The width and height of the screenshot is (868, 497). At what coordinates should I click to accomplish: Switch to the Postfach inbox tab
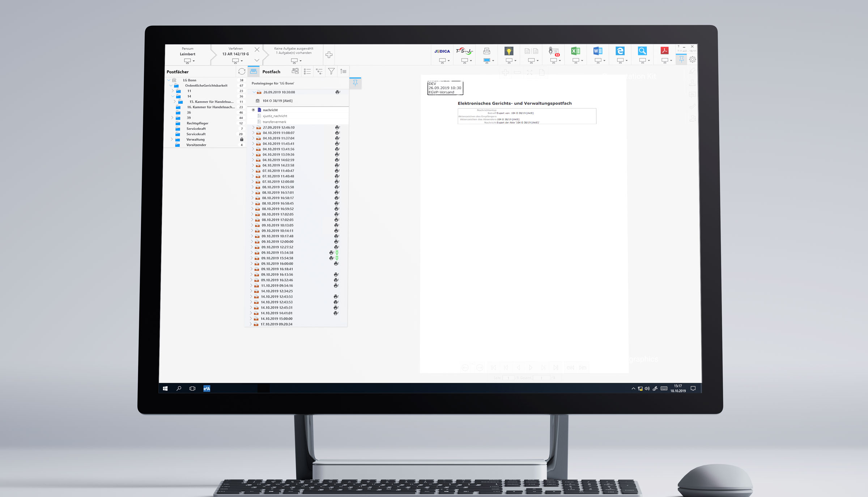[254, 72]
